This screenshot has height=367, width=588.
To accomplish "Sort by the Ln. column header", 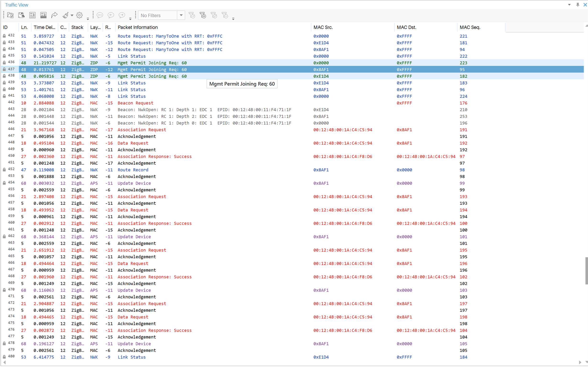I will (x=25, y=27).
